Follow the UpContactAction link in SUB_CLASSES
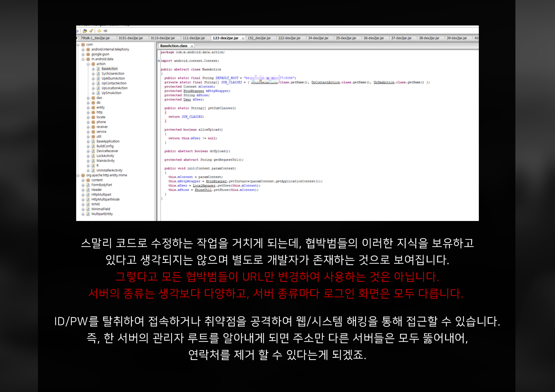The width and height of the screenshot is (555, 392). pyautogui.click(x=325, y=82)
